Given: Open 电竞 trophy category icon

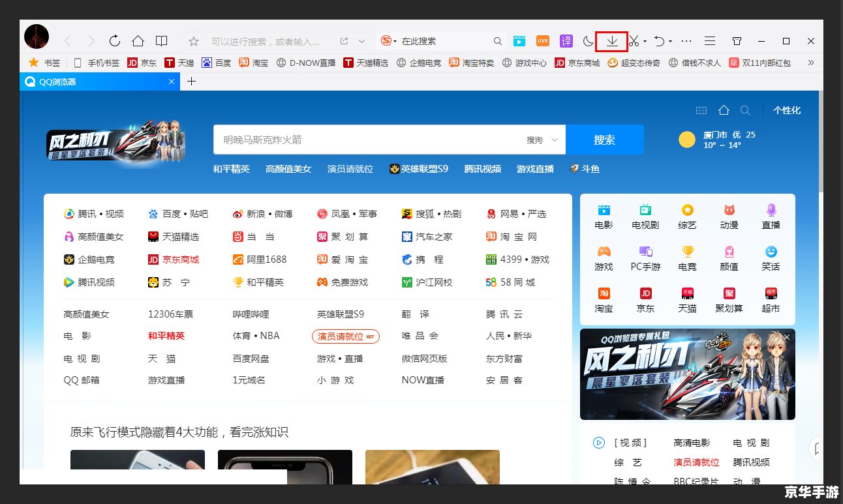Looking at the screenshot, I should click(x=687, y=259).
